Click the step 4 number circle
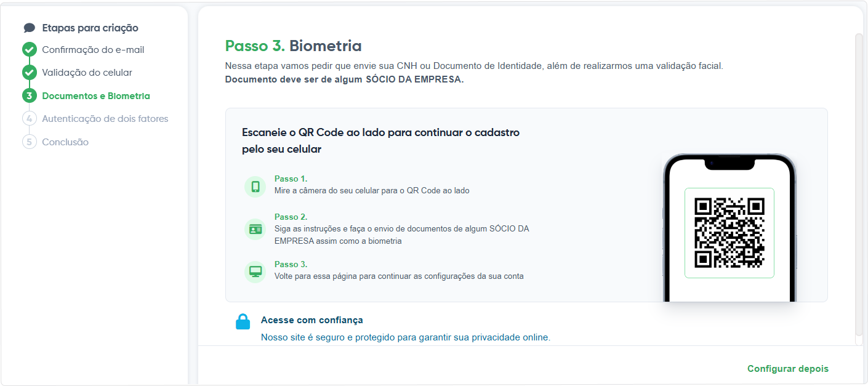 point(30,119)
